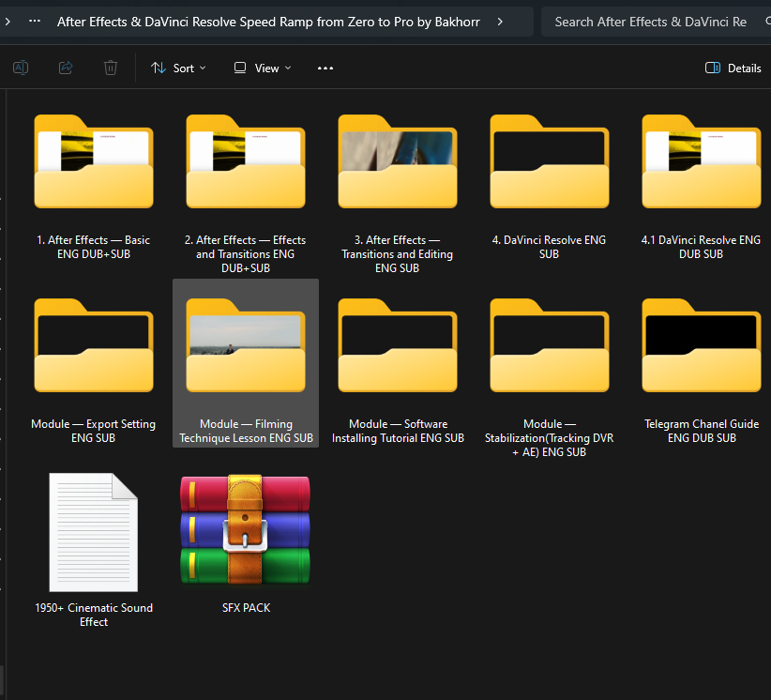The width and height of the screenshot is (771, 700).
Task: Expand the View options dropdown
Action: pos(263,68)
